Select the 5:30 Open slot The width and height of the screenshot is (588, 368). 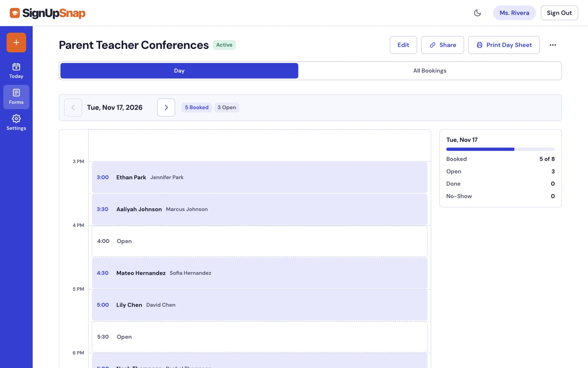tap(260, 337)
